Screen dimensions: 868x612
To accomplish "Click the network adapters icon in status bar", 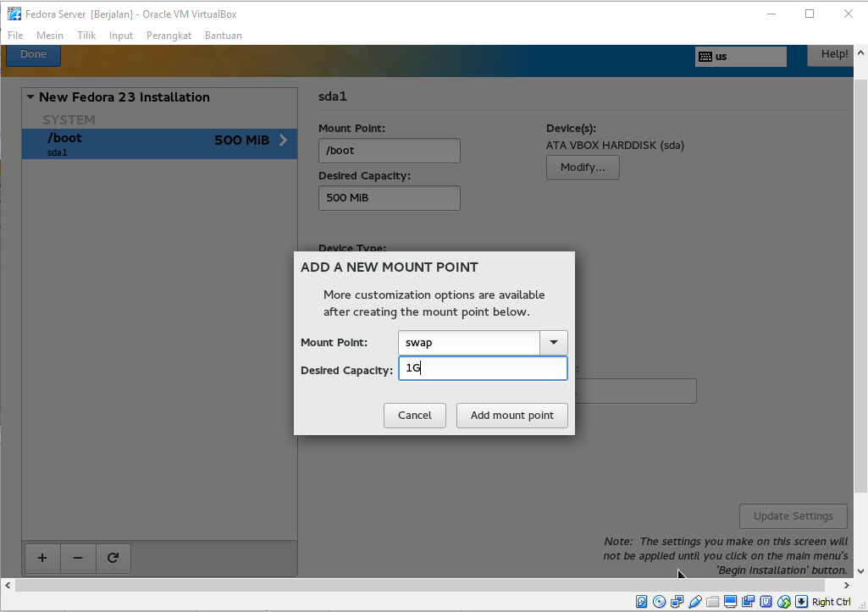I will (x=677, y=602).
